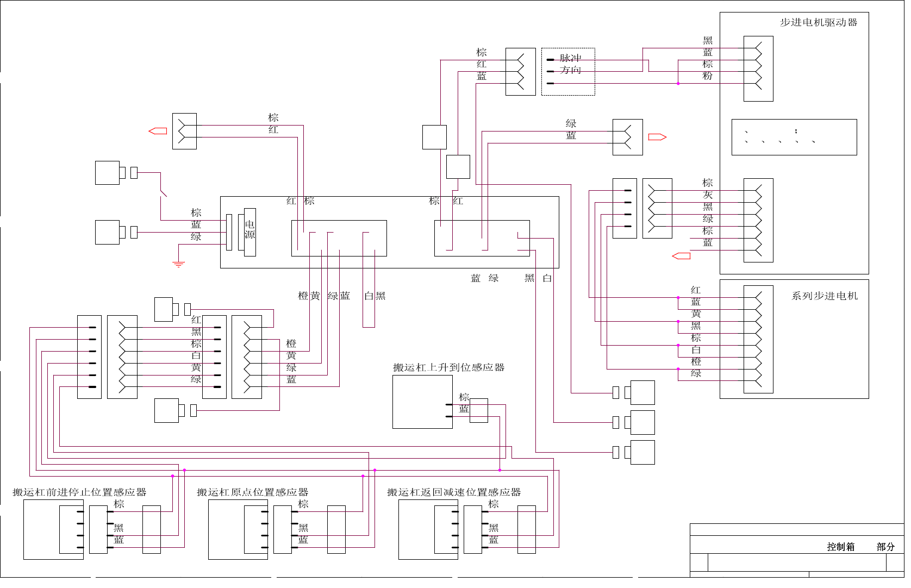The width and height of the screenshot is (911, 588).
Task: Select the 系列步进电机 block label
Action: (825, 296)
